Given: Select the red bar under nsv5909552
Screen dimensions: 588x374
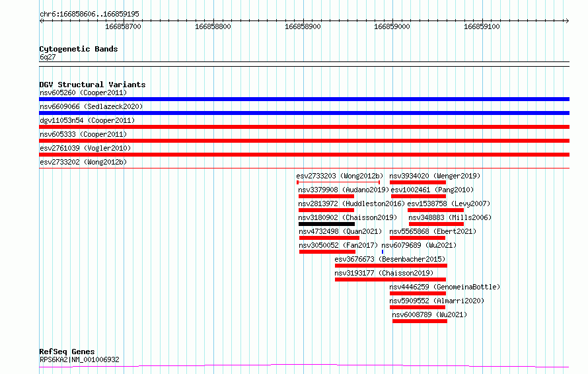Looking at the screenshot, I should pos(418,307).
